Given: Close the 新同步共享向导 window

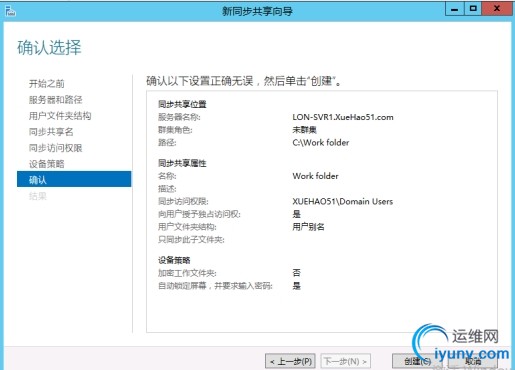Looking at the screenshot, I should click(x=497, y=9).
